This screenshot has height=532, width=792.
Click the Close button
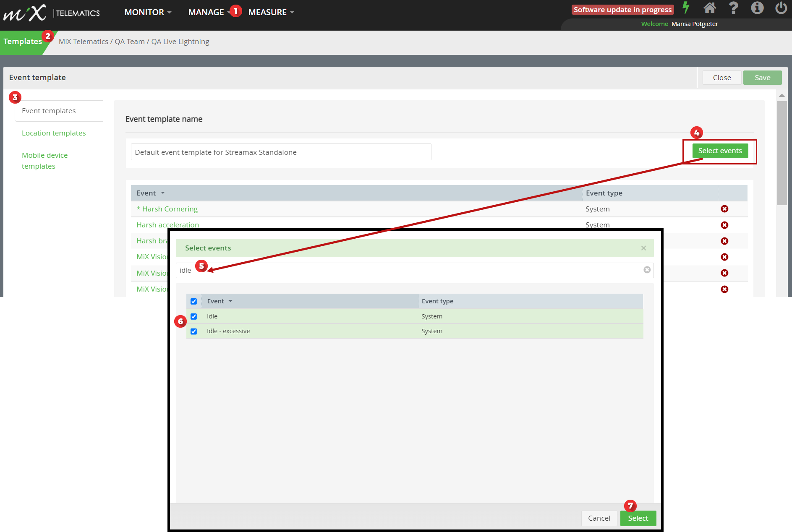(x=721, y=78)
